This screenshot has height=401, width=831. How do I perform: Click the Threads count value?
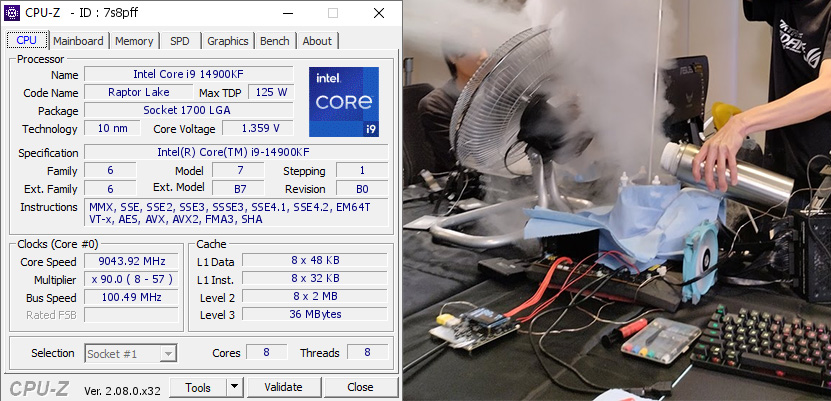(x=367, y=352)
